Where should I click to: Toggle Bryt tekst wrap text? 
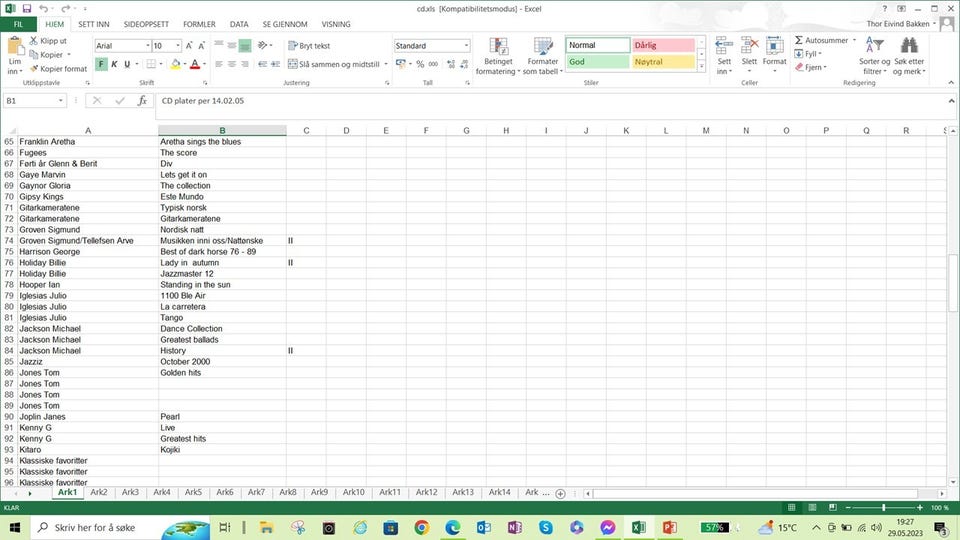[x=309, y=46]
